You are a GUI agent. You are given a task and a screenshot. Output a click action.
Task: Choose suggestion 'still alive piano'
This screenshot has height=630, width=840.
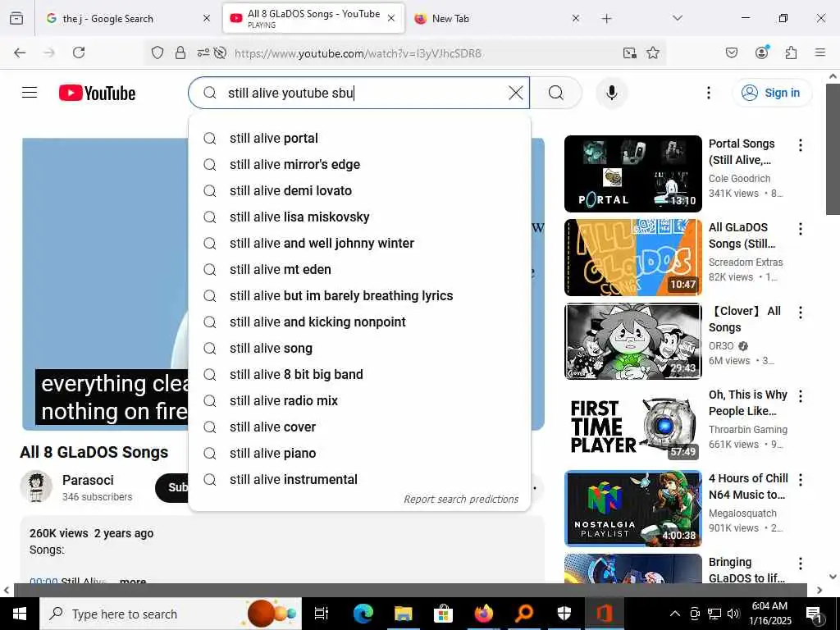coord(359,453)
